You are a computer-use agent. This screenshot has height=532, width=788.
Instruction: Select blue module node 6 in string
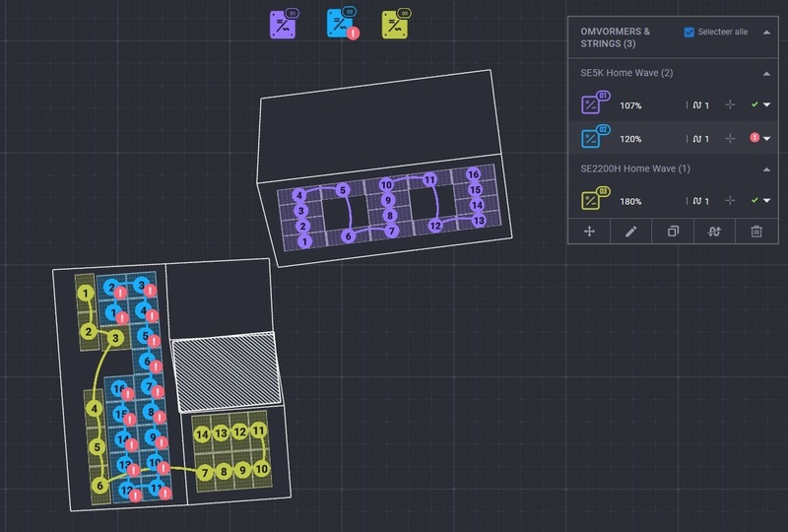[x=147, y=361]
